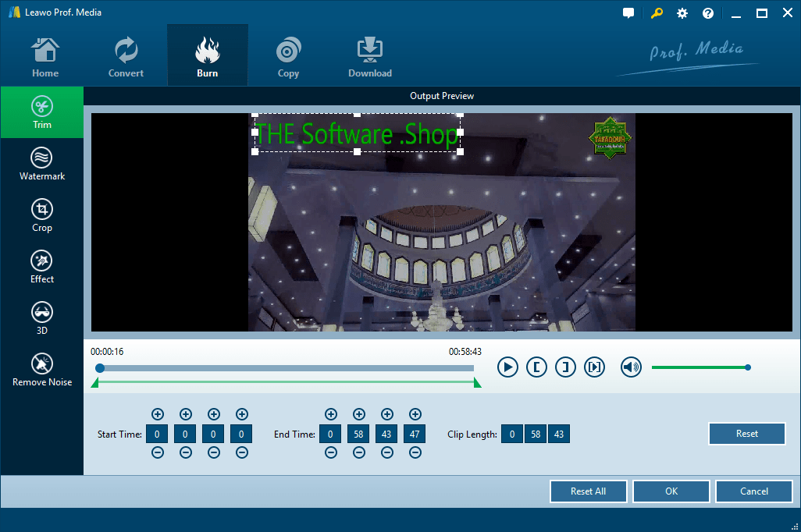The height and width of the screenshot is (532, 801).
Task: Select the green watermark text in preview
Action: pyautogui.click(x=357, y=133)
